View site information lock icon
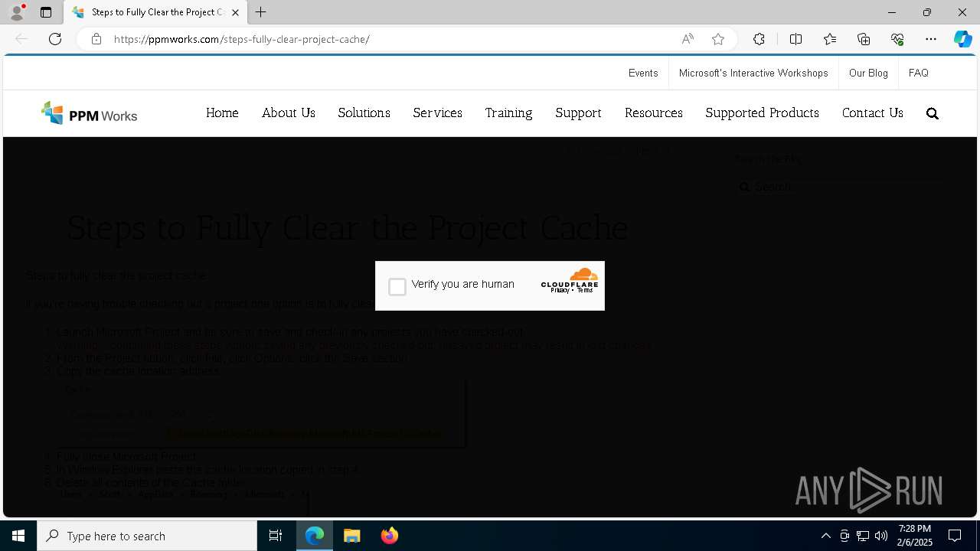Image resolution: width=980 pixels, height=551 pixels. tap(96, 39)
